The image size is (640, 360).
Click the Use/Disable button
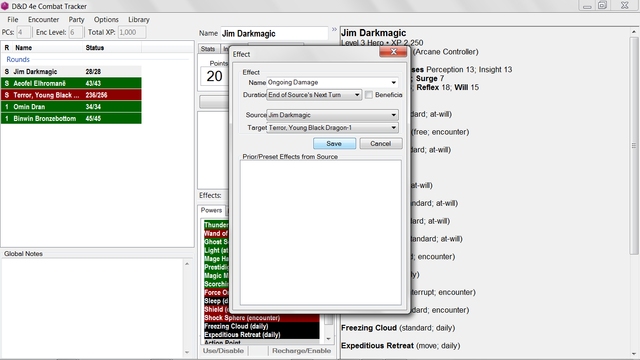tap(223, 351)
